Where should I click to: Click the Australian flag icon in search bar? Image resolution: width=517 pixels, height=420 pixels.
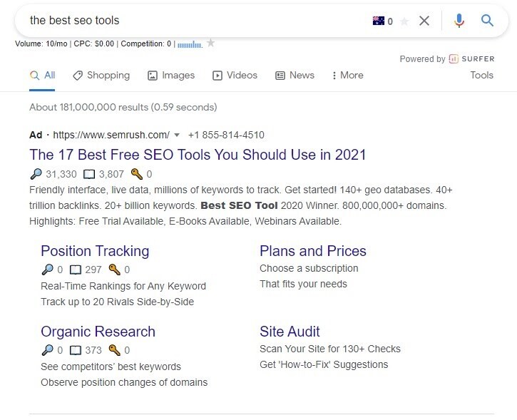pos(378,21)
